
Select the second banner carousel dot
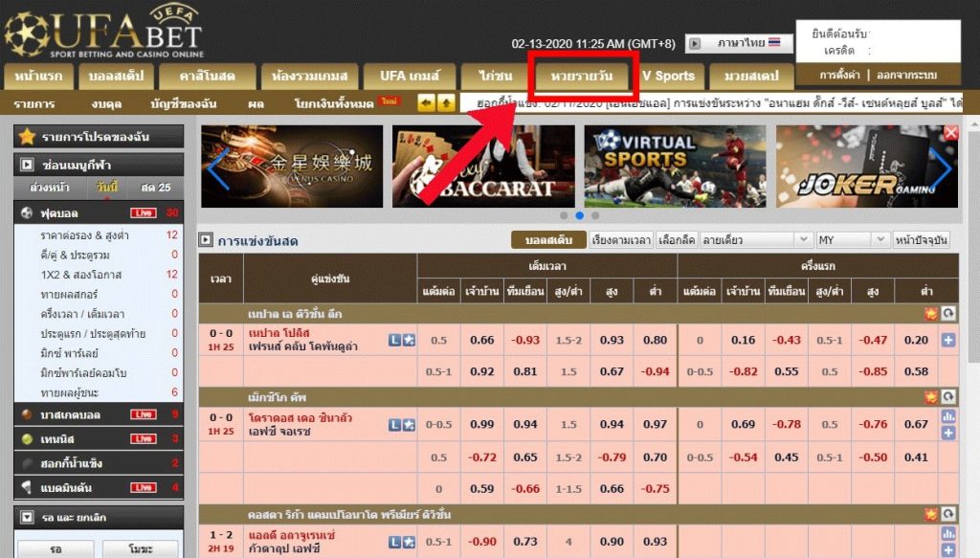point(579,215)
